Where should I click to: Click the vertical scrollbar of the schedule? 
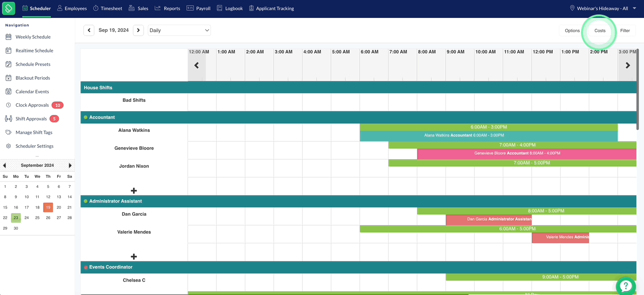[637, 90]
